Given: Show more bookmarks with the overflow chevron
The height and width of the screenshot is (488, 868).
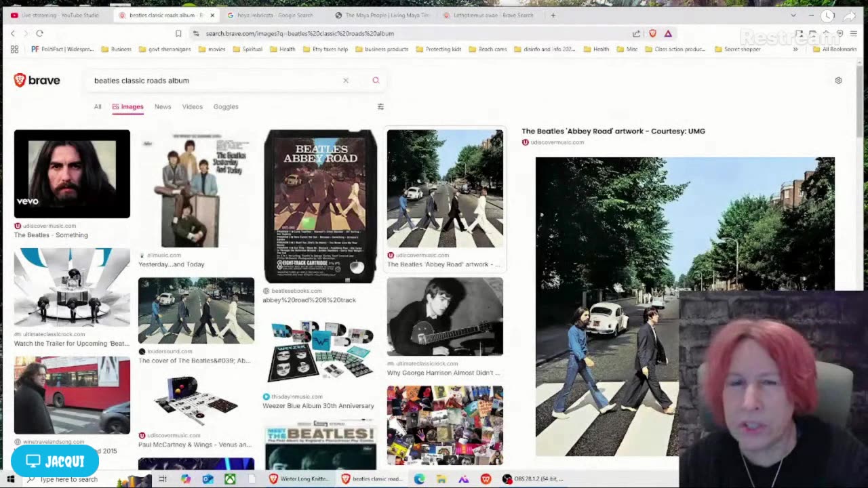Looking at the screenshot, I should [795, 49].
